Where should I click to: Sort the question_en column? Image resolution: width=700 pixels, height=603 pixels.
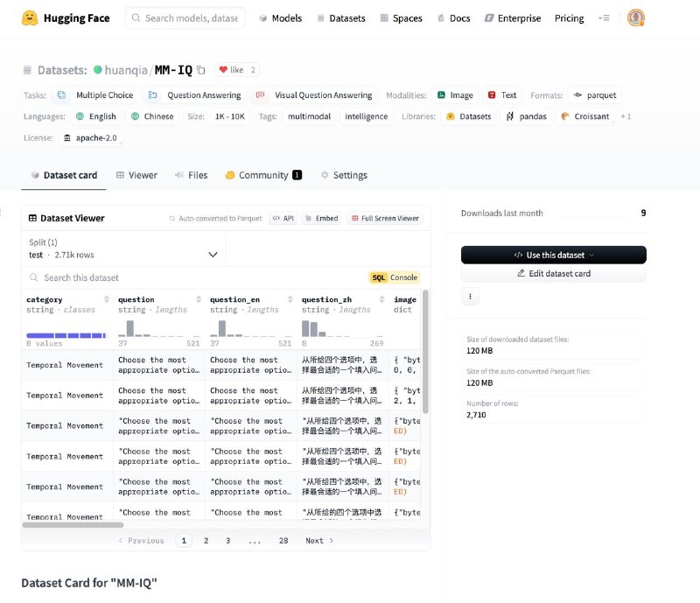click(x=290, y=299)
